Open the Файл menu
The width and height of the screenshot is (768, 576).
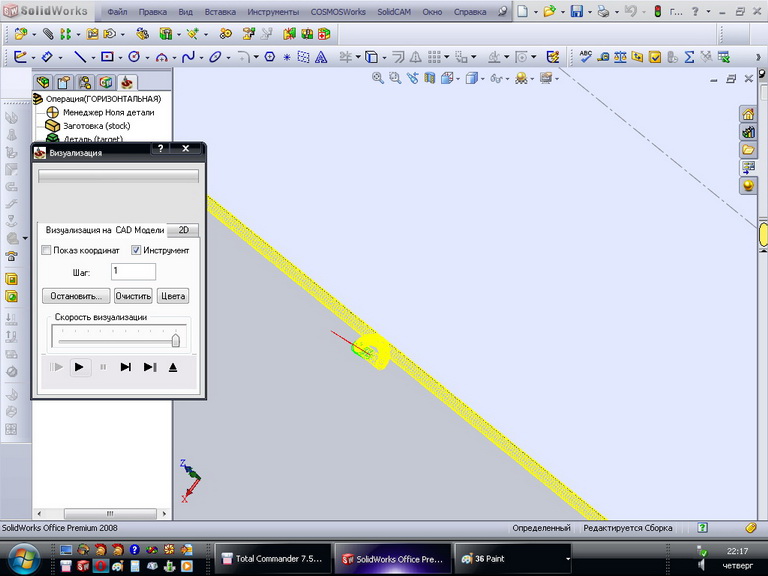tap(117, 12)
